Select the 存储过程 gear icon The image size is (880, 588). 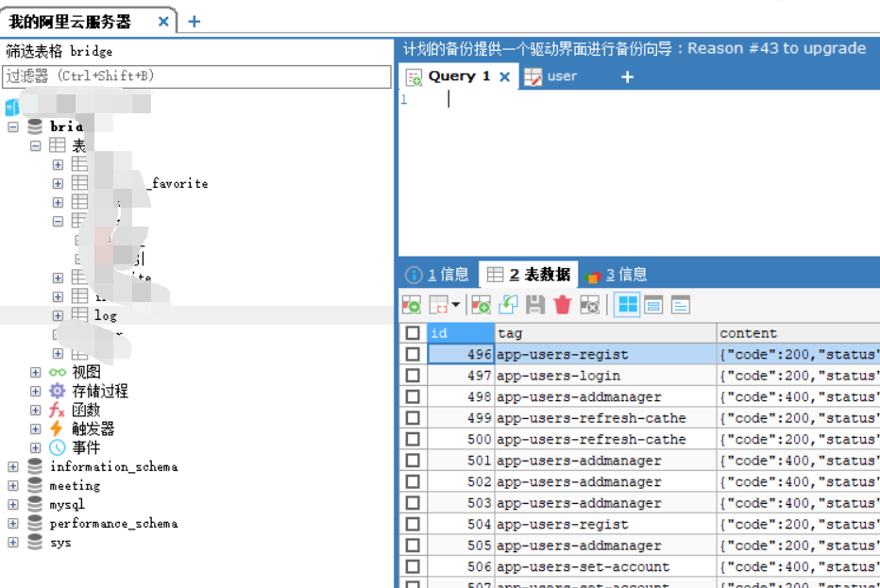[58, 391]
